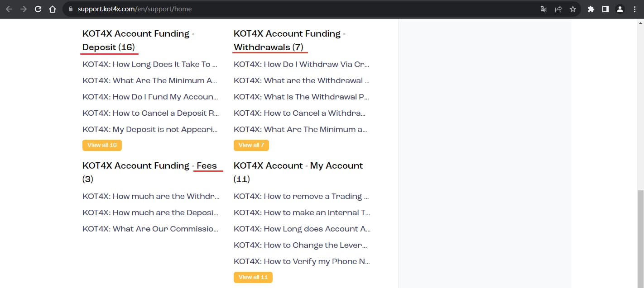The width and height of the screenshot is (644, 288).
Task: Share this page using the share icon
Action: pos(558,9)
